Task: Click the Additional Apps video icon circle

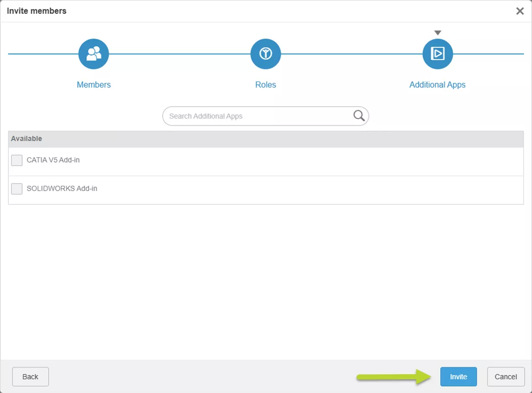Action: [x=437, y=54]
